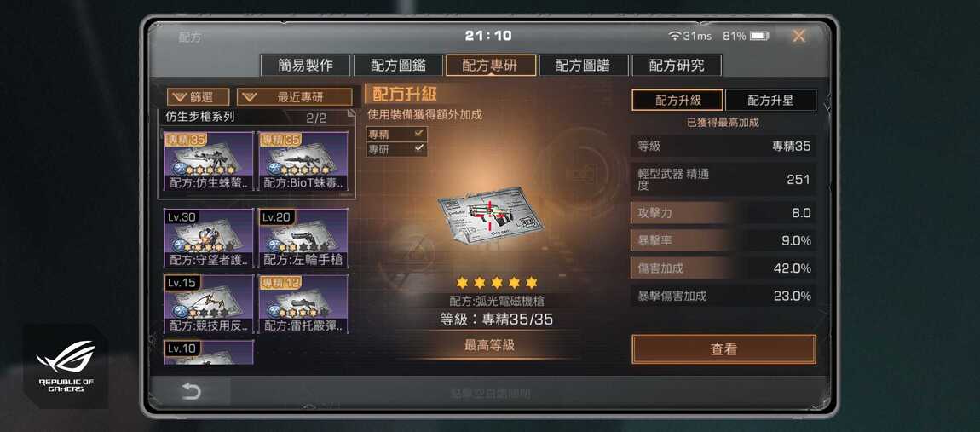980x432 pixels.
Task: Switch to the 配方研究 tab
Action: coord(677,66)
